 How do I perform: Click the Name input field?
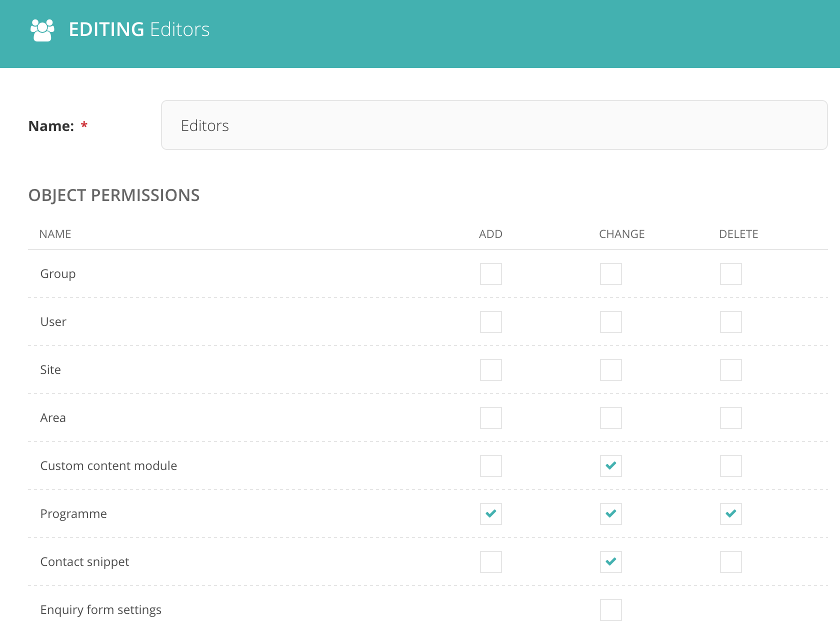494,125
